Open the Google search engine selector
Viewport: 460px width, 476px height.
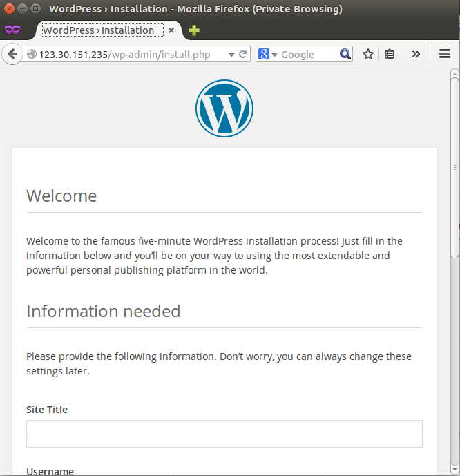click(267, 55)
